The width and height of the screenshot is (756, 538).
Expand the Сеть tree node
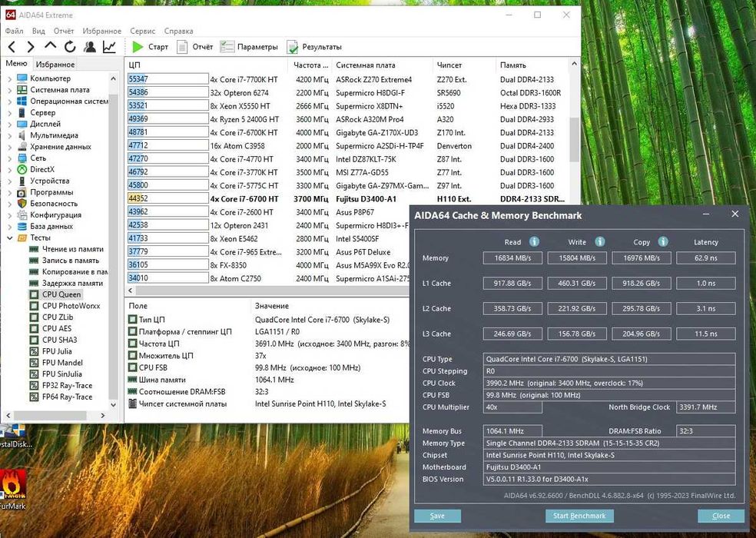tap(10, 158)
